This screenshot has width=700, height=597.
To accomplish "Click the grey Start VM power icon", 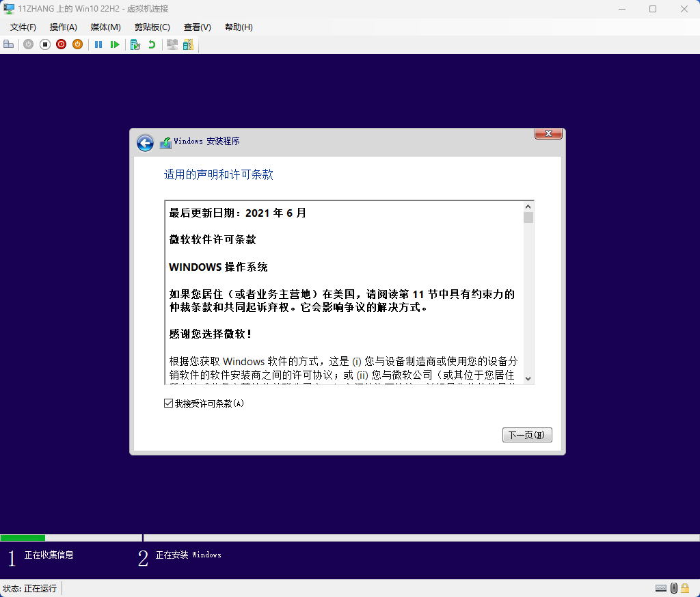I will tap(28, 44).
